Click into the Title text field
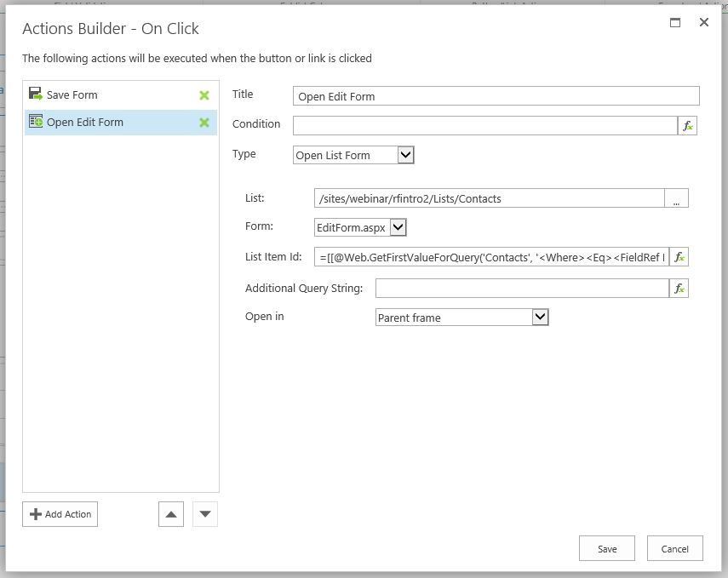This screenshot has height=578, width=728. click(496, 96)
